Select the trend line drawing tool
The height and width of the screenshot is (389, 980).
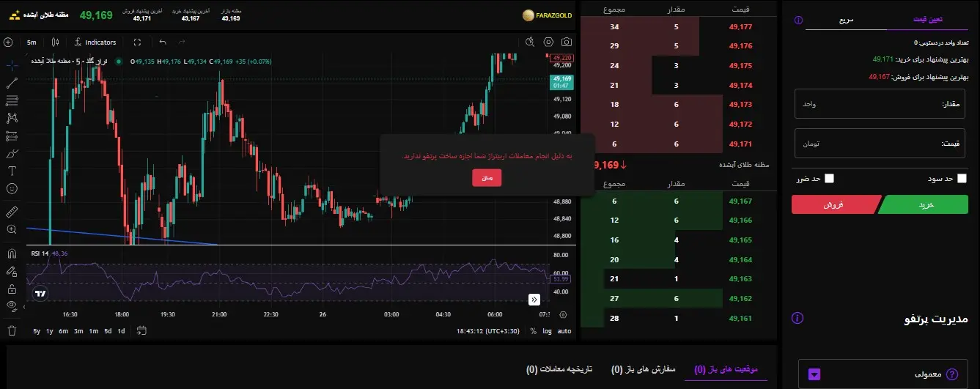[x=12, y=84]
